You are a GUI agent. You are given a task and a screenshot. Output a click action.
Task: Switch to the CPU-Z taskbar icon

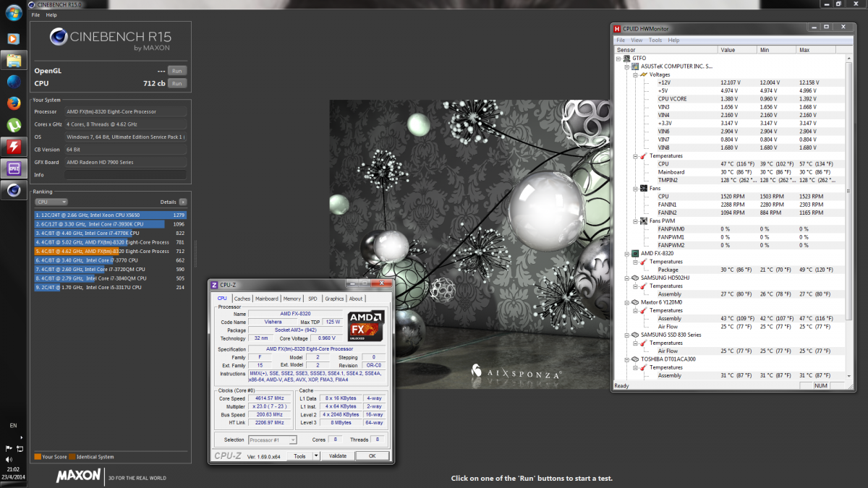[x=14, y=168]
